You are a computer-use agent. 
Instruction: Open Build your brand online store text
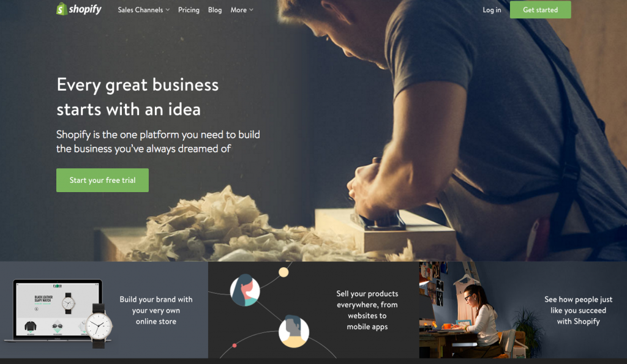156,310
